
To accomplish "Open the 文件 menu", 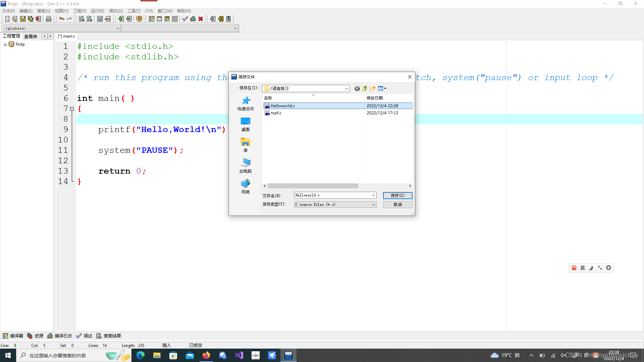I will 8,11.
